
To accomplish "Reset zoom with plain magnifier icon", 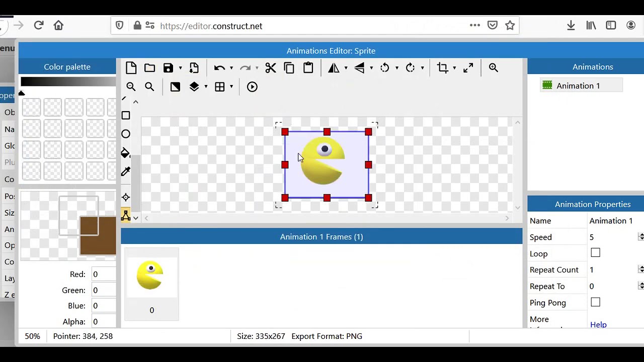I will pos(149,87).
